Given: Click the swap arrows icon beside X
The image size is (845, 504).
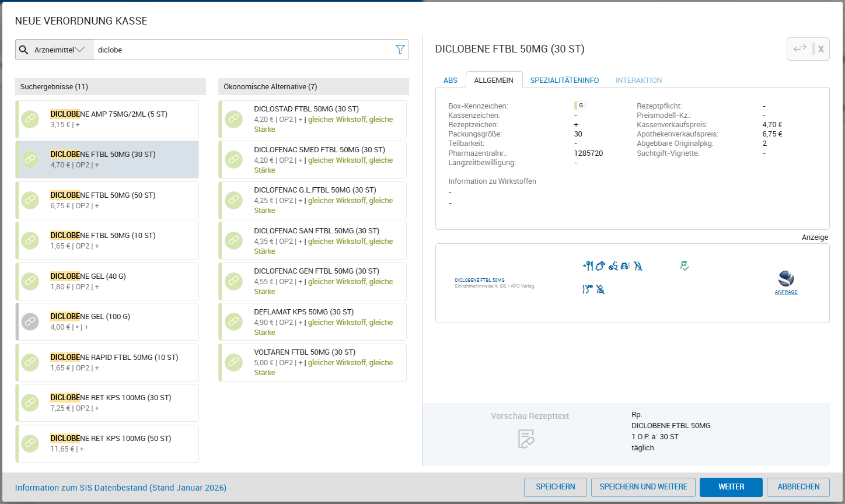Looking at the screenshot, I should [x=799, y=48].
